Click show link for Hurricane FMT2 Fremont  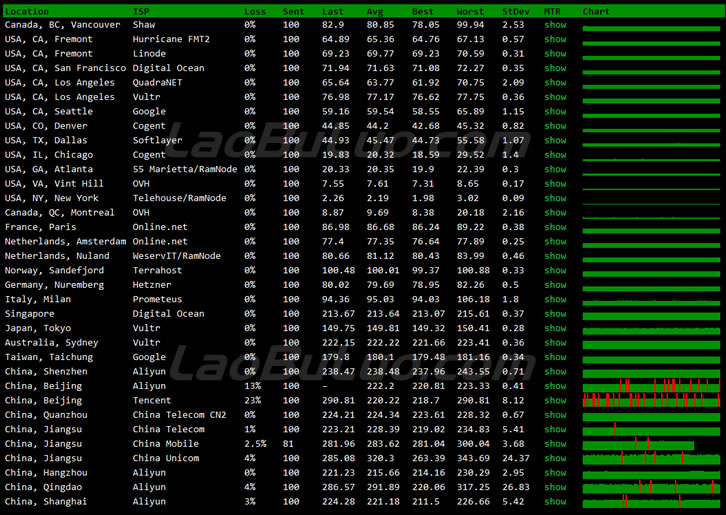click(555, 39)
